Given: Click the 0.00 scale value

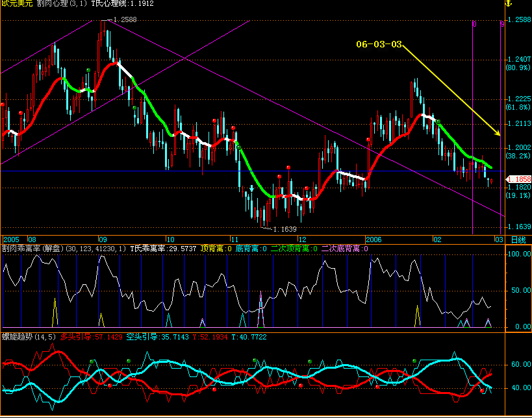Looking at the screenshot, I should click(523, 326).
